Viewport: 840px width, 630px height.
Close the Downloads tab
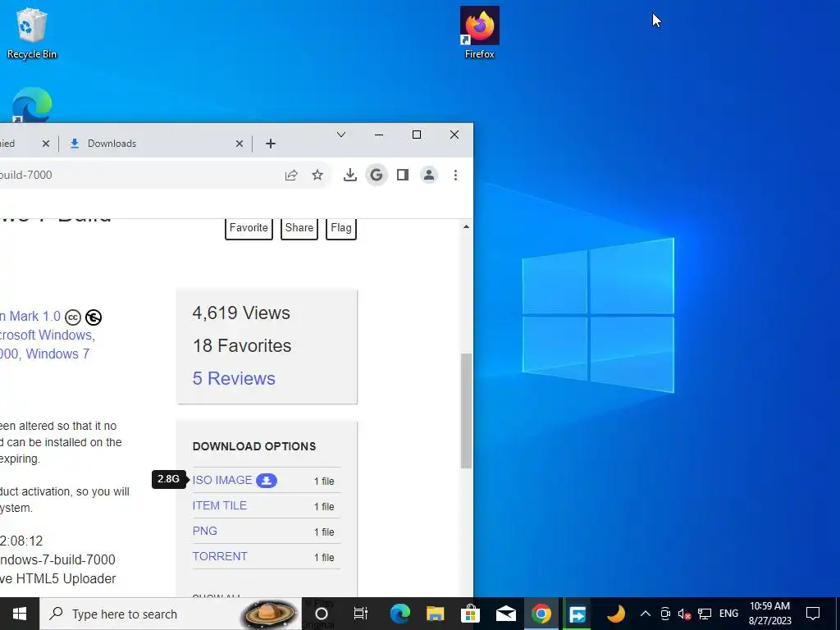(240, 144)
